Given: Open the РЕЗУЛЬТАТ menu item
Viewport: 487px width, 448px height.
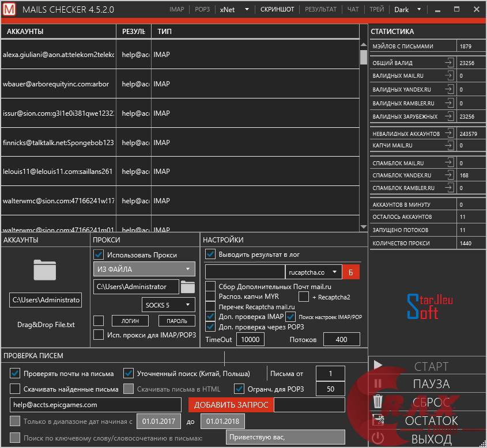Looking at the screenshot, I should pos(320,10).
